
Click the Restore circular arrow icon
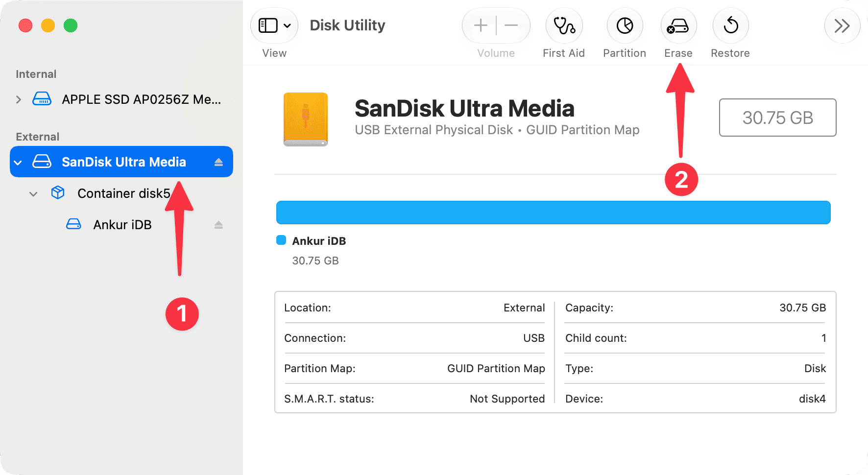[730, 25]
